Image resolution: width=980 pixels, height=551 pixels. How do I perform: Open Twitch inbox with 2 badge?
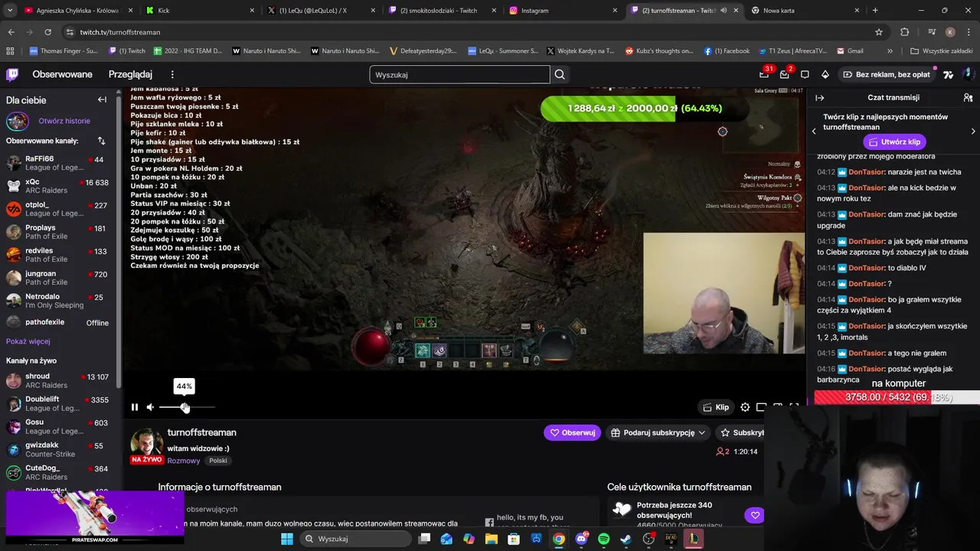coord(785,74)
